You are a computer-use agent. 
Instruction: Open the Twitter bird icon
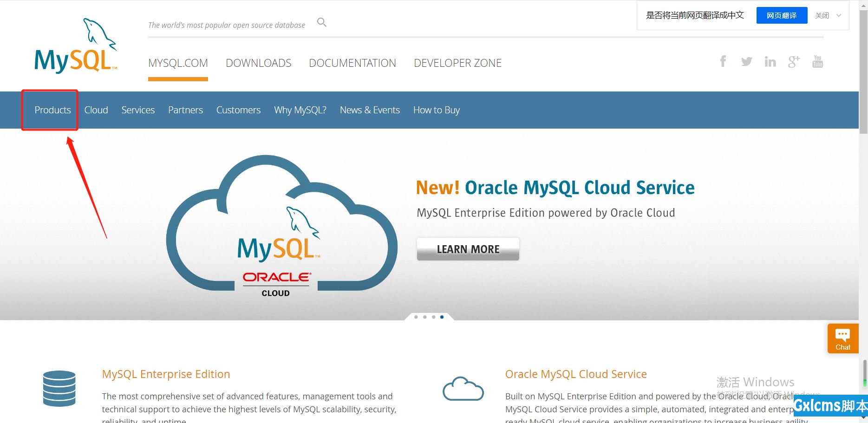tap(747, 61)
